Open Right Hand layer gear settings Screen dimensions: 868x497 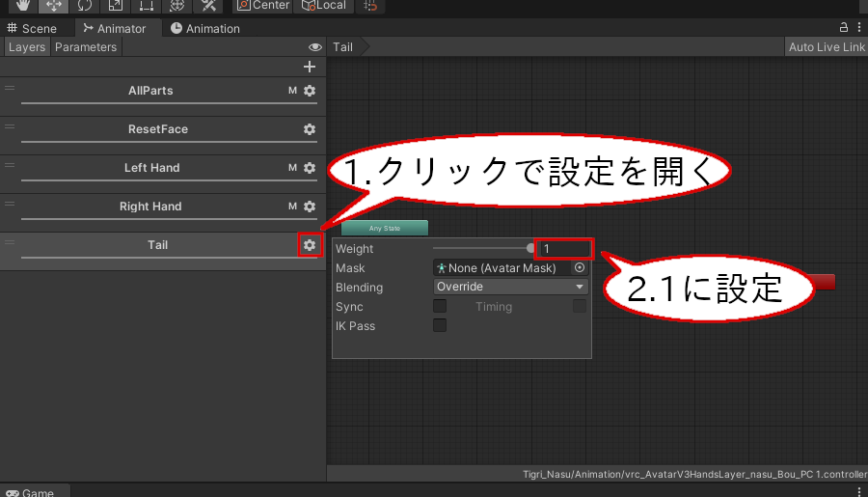point(310,207)
